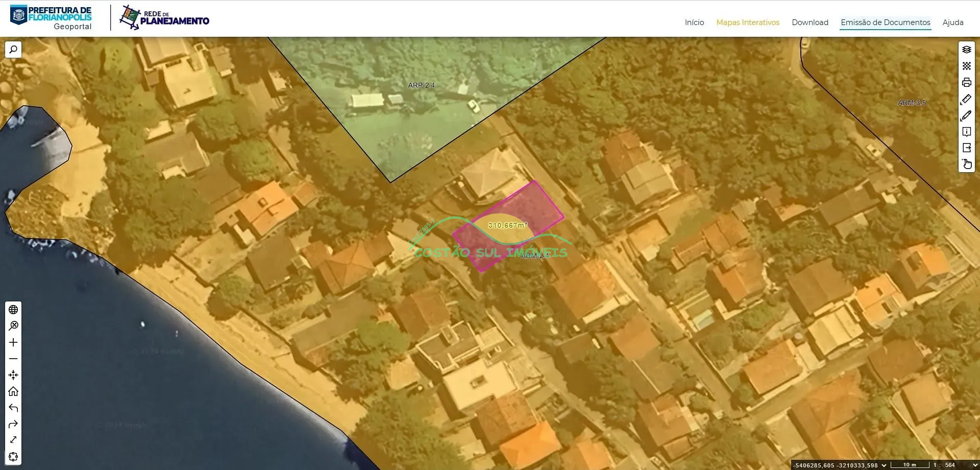Open the Início menu item
Screen dimensions: 980x470
694,22
